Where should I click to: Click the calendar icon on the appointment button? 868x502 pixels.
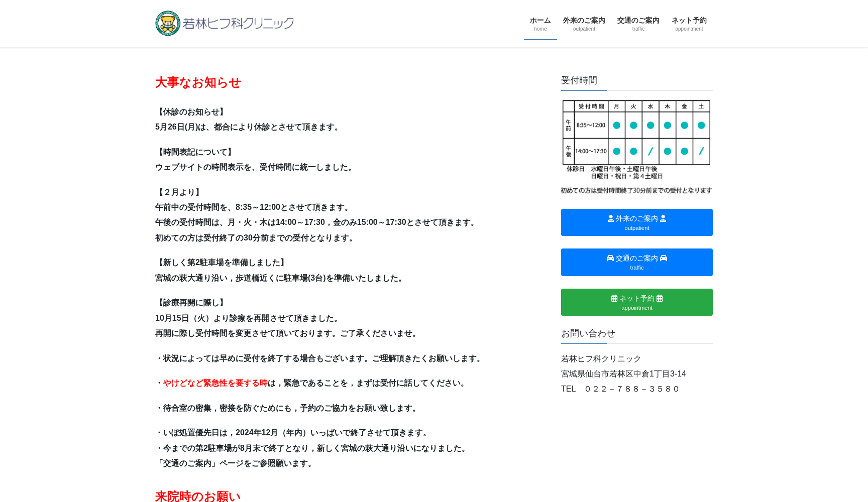click(x=614, y=298)
